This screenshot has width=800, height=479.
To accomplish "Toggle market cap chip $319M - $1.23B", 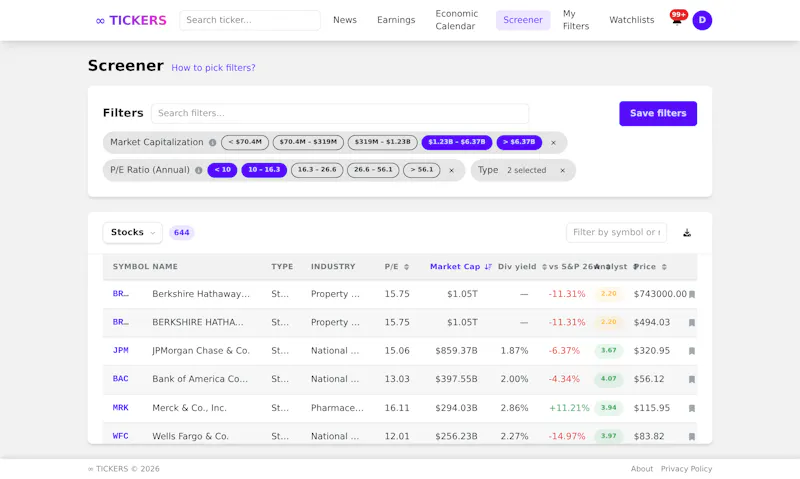I will tap(383, 142).
